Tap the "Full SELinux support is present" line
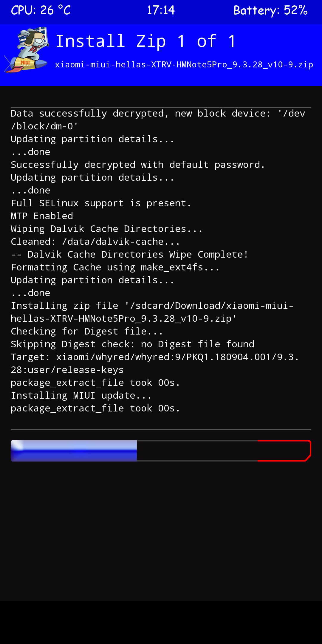322x644 pixels. pos(101,203)
